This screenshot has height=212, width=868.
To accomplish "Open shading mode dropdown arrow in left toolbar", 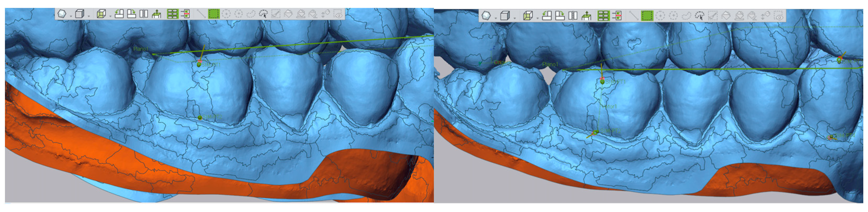I will 71,16.
